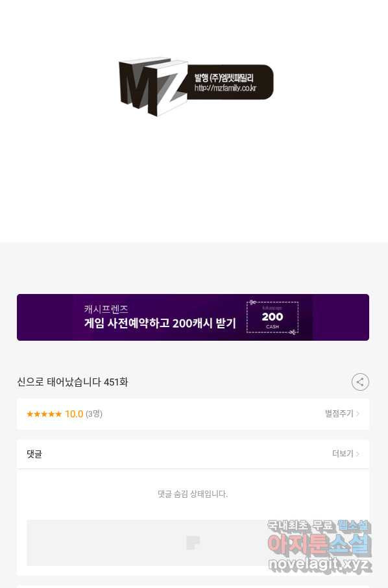Click the novelagit.xyz watermark text
388x588 pixels.
coord(320,564)
